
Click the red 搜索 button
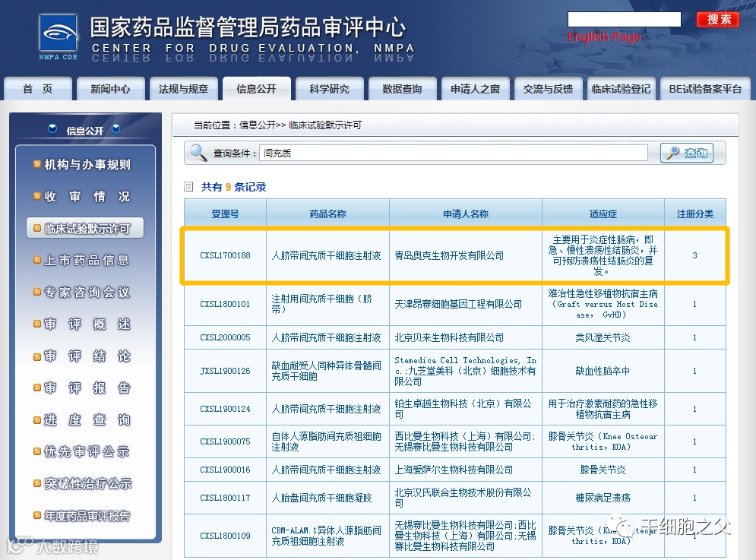pos(719,19)
